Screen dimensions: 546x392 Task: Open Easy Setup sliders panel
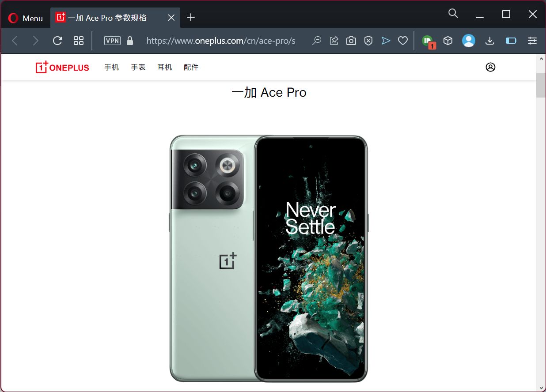(x=532, y=41)
